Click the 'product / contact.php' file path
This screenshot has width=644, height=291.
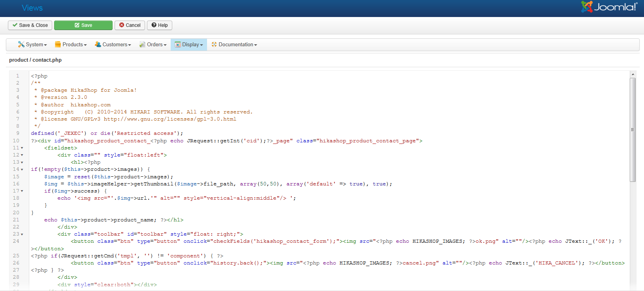click(x=36, y=60)
